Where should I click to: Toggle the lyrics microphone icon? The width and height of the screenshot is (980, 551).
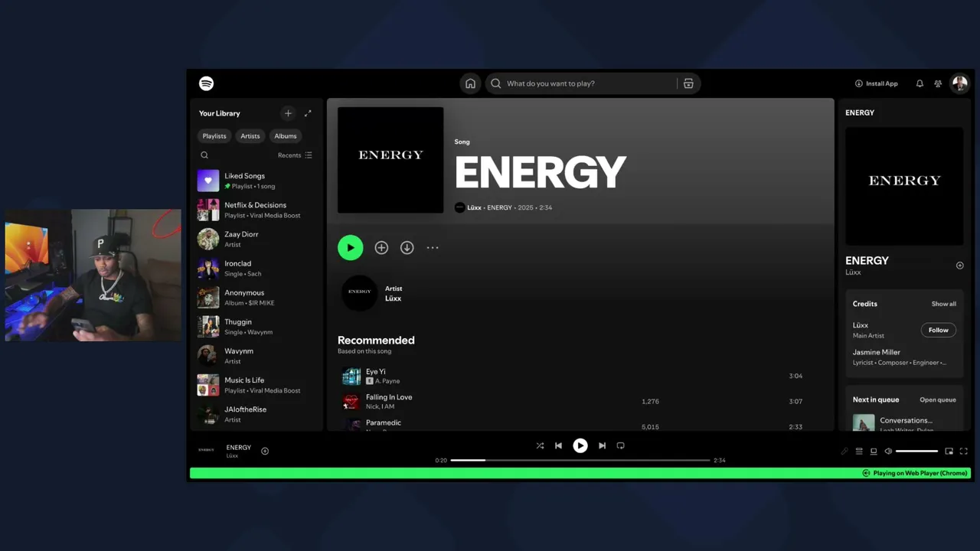[844, 452]
